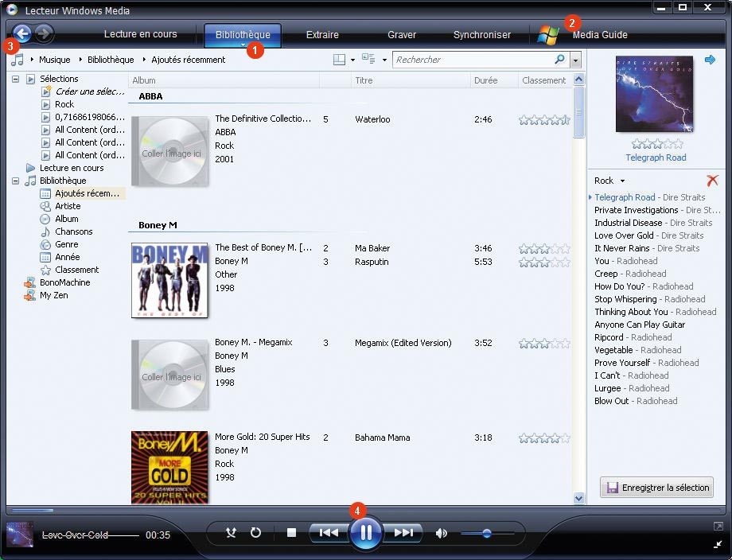Clear the playlist with the red X

[x=712, y=181]
